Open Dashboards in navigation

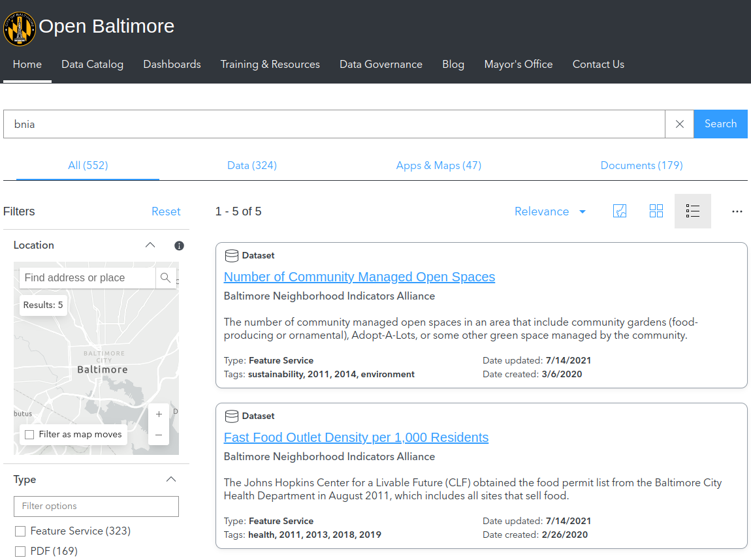pyautogui.click(x=172, y=64)
